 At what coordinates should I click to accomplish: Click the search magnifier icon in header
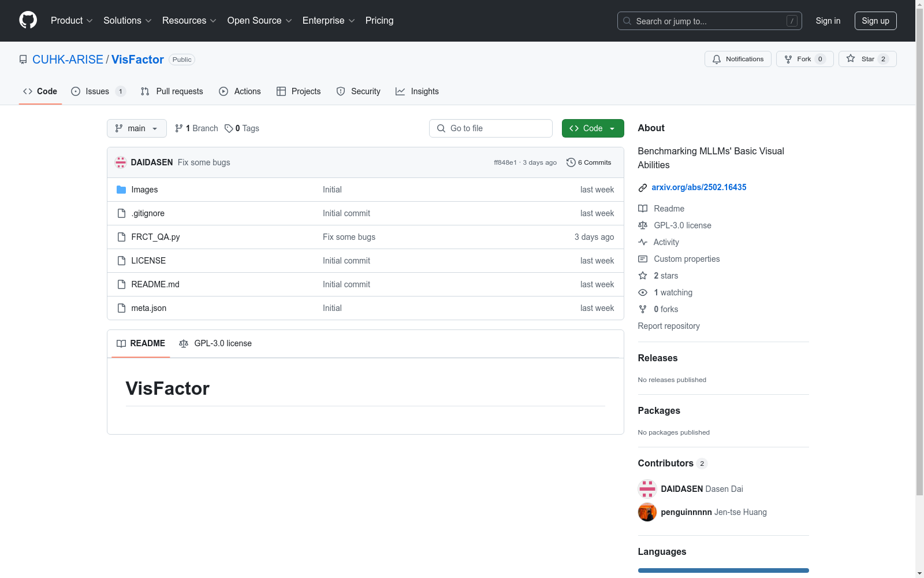[627, 21]
